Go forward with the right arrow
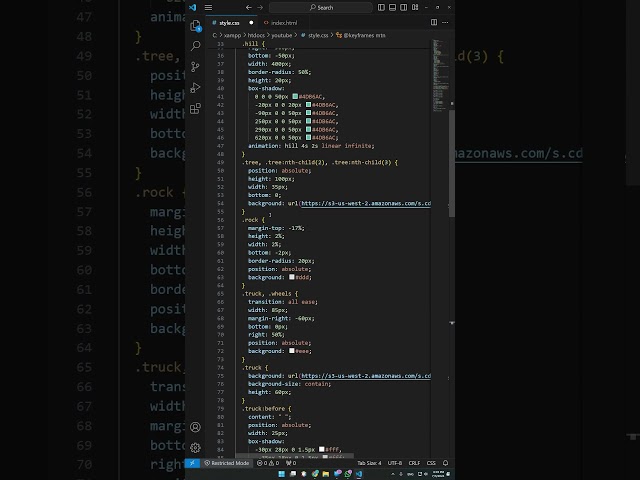 (260, 7)
